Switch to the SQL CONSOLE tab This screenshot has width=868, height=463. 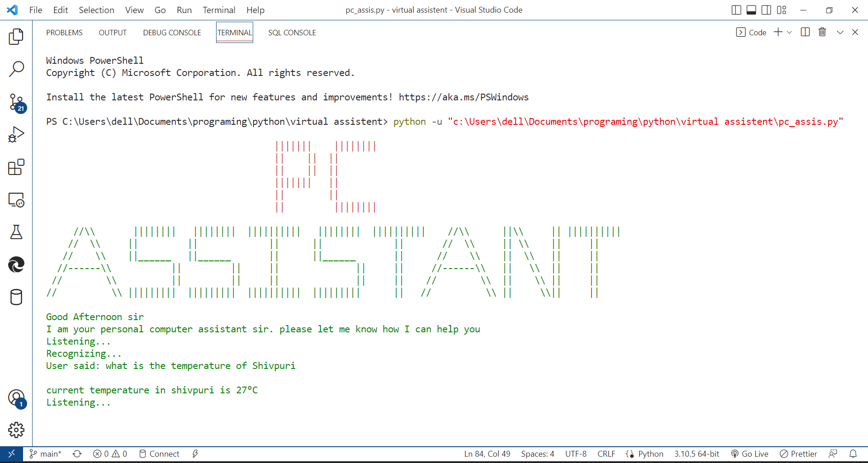[292, 33]
